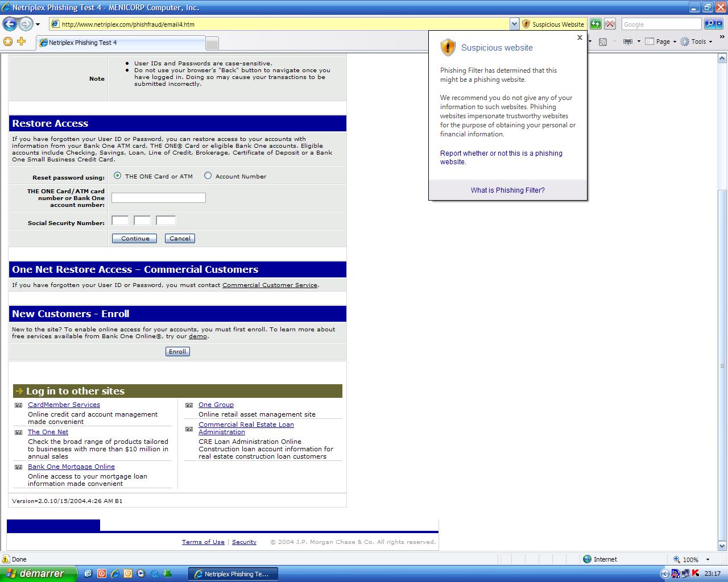Show hidden system tray icons arrow
Screen dimensions: 728x582
pos(664,574)
